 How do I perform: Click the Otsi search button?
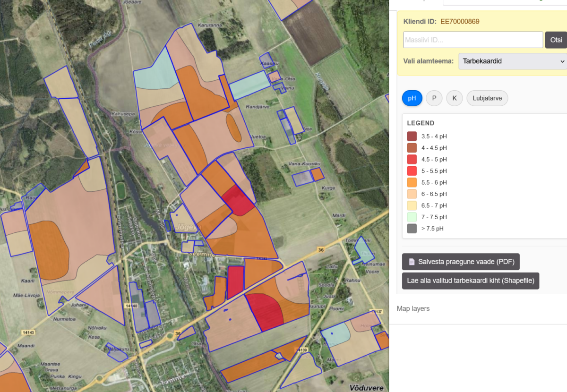(556, 40)
